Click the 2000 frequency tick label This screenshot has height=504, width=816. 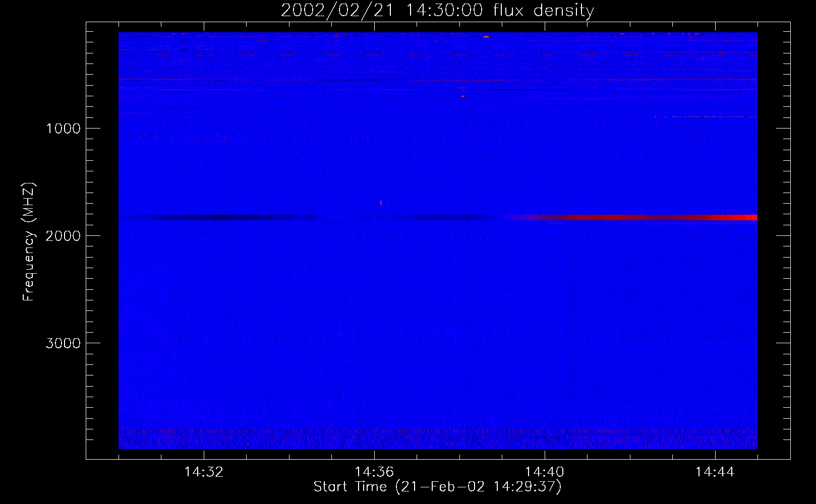(x=63, y=236)
